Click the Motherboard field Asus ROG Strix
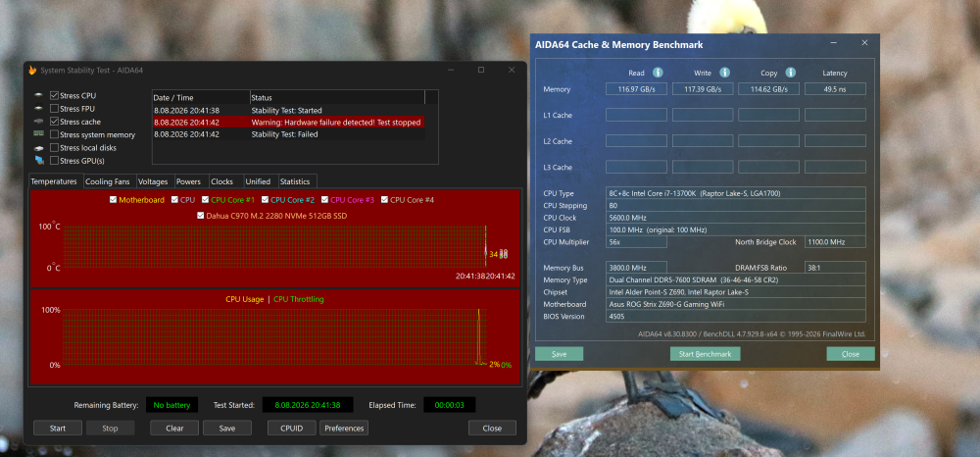The image size is (980, 457). click(736, 304)
